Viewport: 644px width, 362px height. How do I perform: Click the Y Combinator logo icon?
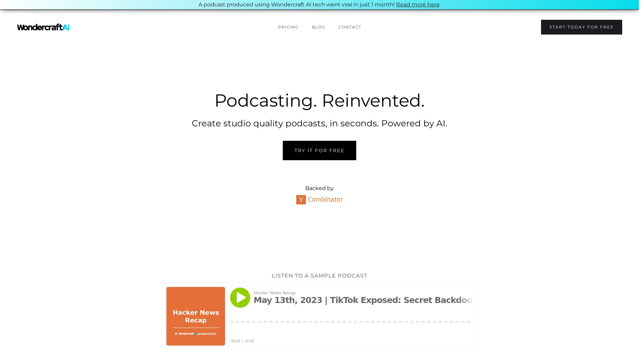click(x=301, y=199)
